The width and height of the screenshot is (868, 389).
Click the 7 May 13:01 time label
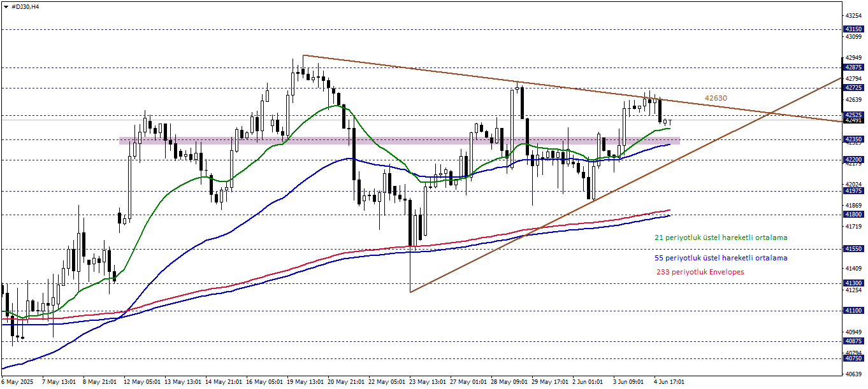point(59,382)
